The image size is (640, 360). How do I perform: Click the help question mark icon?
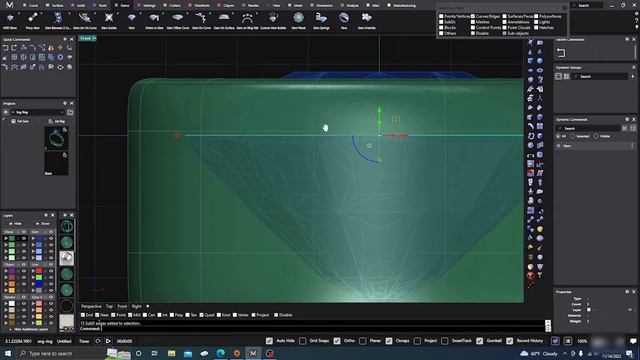point(636,20)
